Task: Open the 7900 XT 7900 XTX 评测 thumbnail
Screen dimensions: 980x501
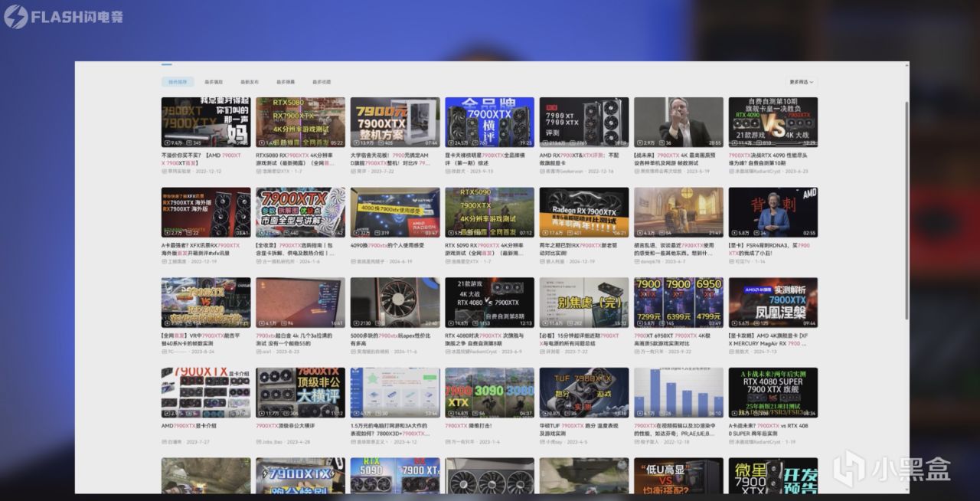Action: [x=584, y=122]
